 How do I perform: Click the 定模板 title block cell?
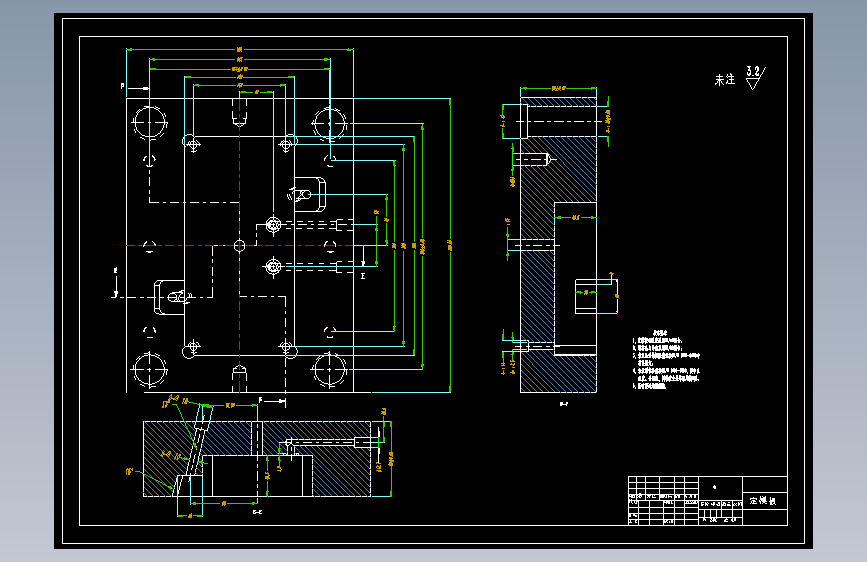(764, 501)
